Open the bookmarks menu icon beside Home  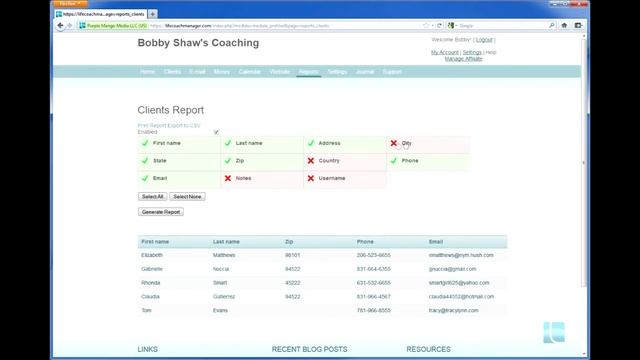pos(578,25)
